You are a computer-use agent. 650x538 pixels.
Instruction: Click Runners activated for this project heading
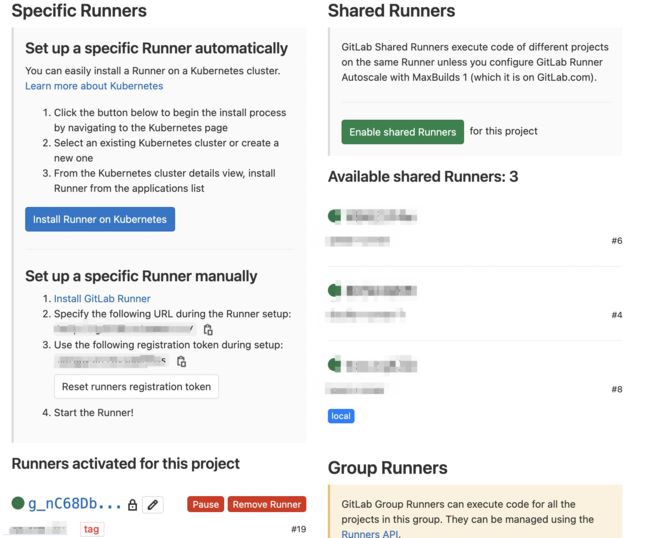tap(126, 463)
